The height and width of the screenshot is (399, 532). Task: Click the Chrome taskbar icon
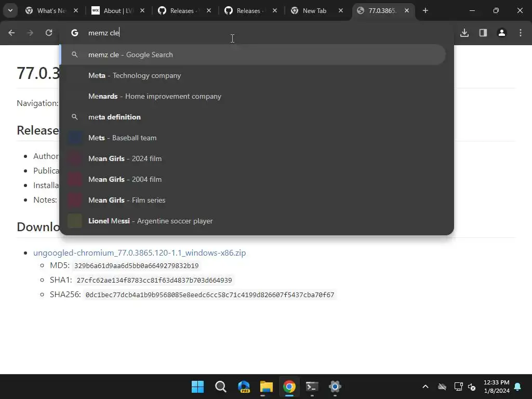coord(289,387)
